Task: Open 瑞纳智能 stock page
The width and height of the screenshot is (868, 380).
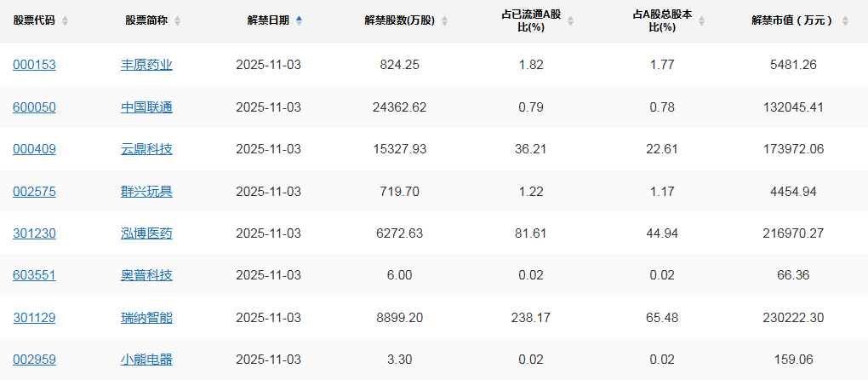Action: (x=146, y=318)
